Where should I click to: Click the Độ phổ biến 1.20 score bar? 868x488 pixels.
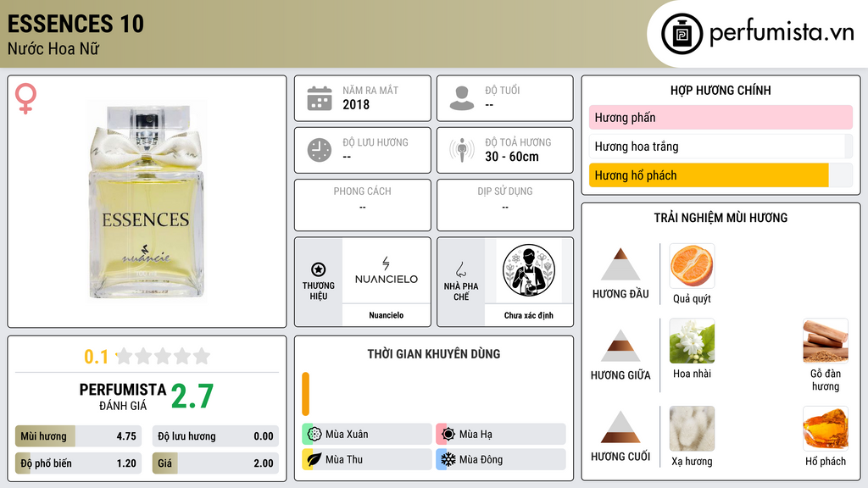click(x=78, y=463)
